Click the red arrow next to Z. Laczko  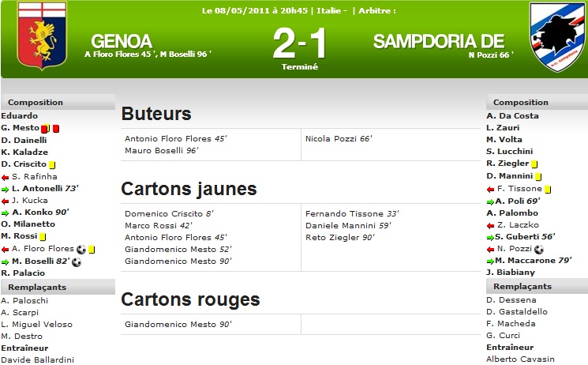pos(490,226)
